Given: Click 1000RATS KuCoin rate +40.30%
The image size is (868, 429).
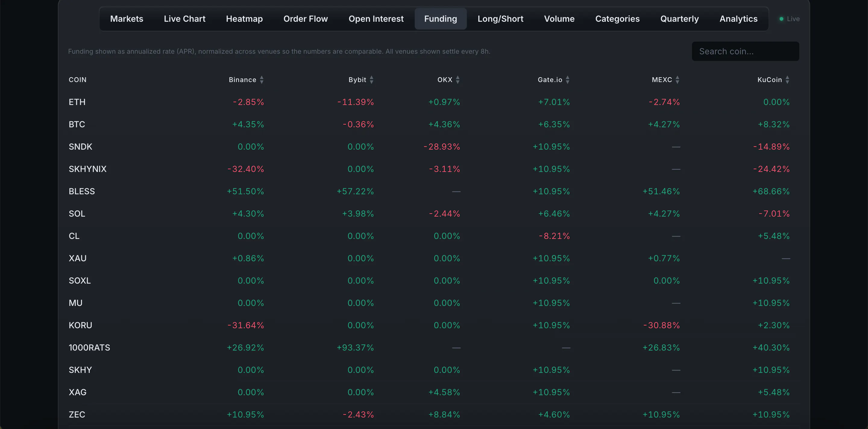Looking at the screenshot, I should [771, 347].
